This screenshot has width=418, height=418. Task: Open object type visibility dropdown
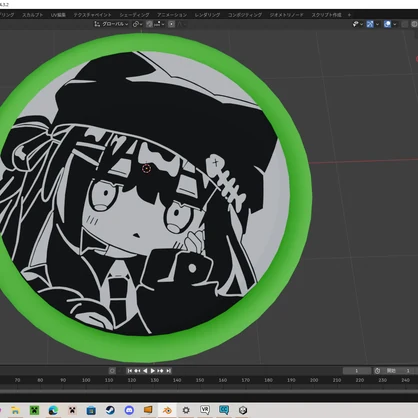358,24
